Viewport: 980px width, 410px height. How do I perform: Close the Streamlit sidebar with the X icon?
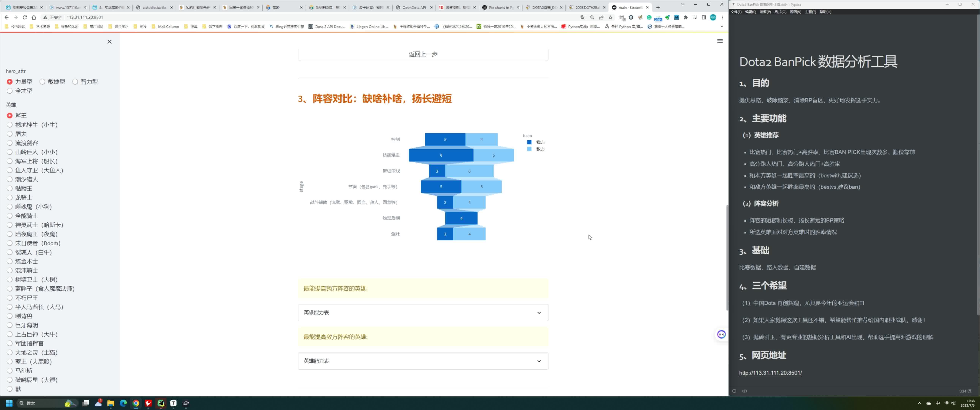(110, 42)
